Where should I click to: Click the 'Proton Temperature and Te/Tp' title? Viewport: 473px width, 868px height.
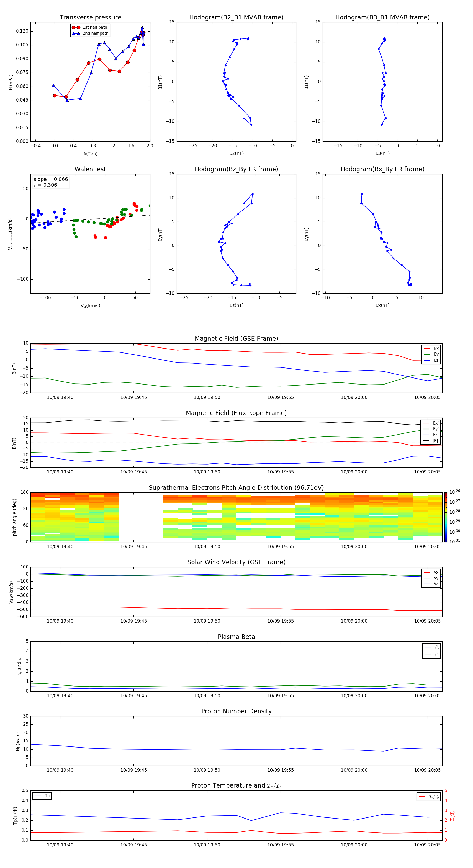pos(236,786)
